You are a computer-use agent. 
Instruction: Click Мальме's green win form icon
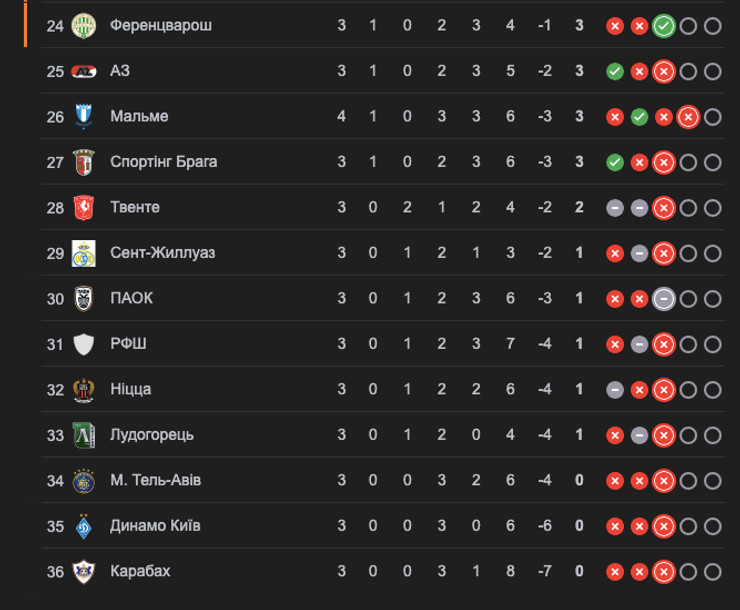[x=639, y=117]
